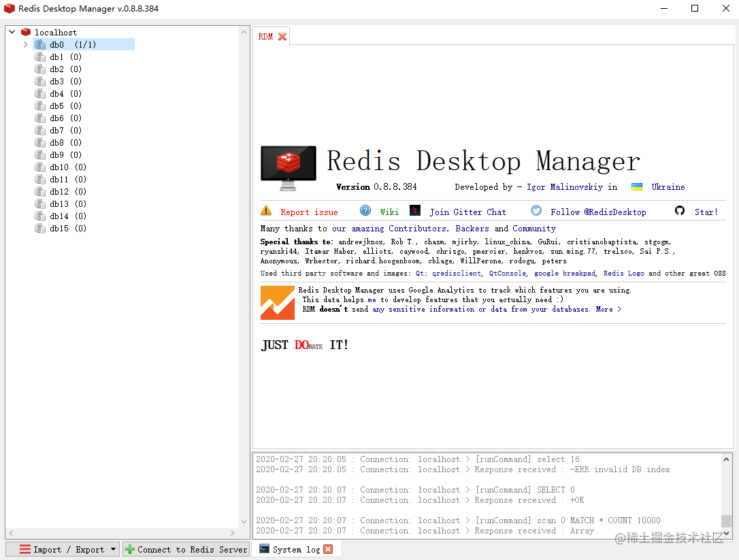Click the Ukraine link
The width and height of the screenshot is (739, 560).
coord(668,186)
